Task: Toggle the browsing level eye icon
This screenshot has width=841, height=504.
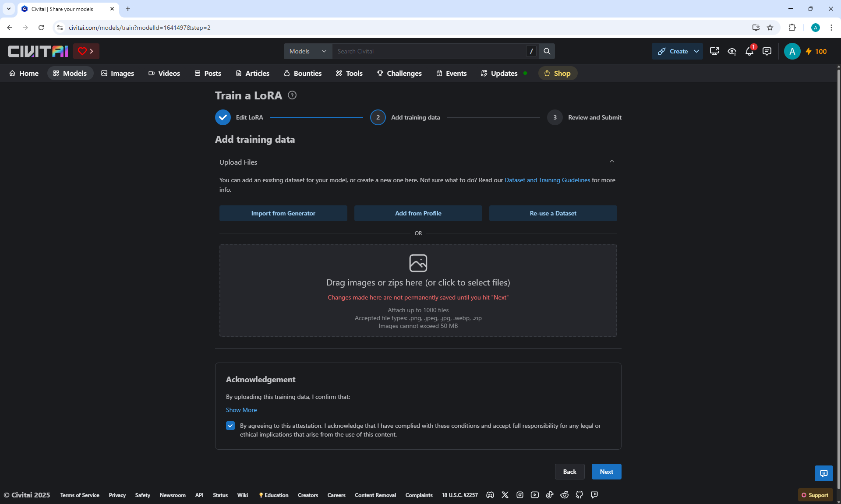Action: pyautogui.click(x=731, y=51)
